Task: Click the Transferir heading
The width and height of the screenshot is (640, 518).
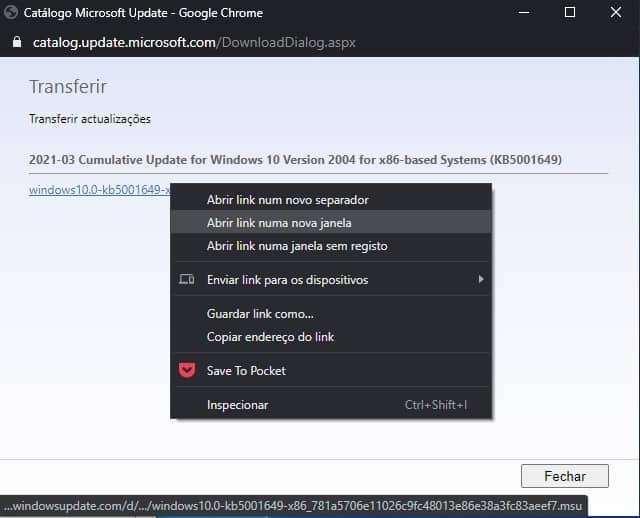Action: [68, 87]
